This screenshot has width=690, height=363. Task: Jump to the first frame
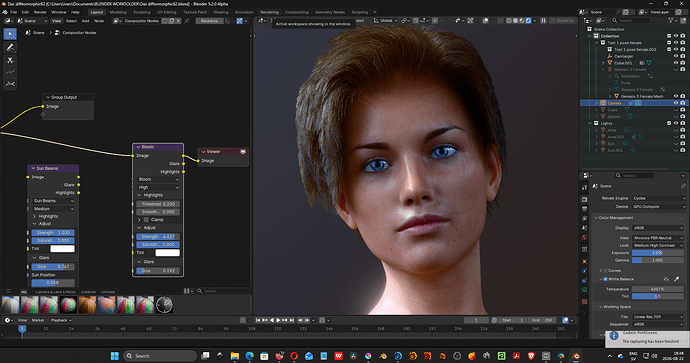tap(258, 320)
